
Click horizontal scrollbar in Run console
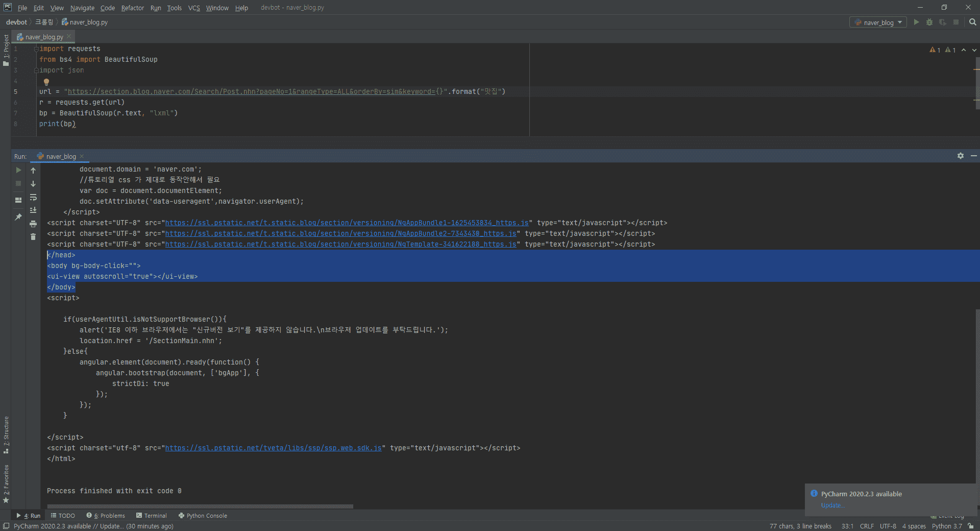tap(200, 506)
